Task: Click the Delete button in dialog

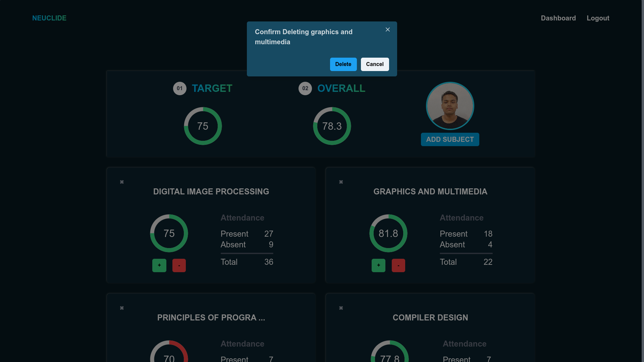Action: pyautogui.click(x=343, y=64)
